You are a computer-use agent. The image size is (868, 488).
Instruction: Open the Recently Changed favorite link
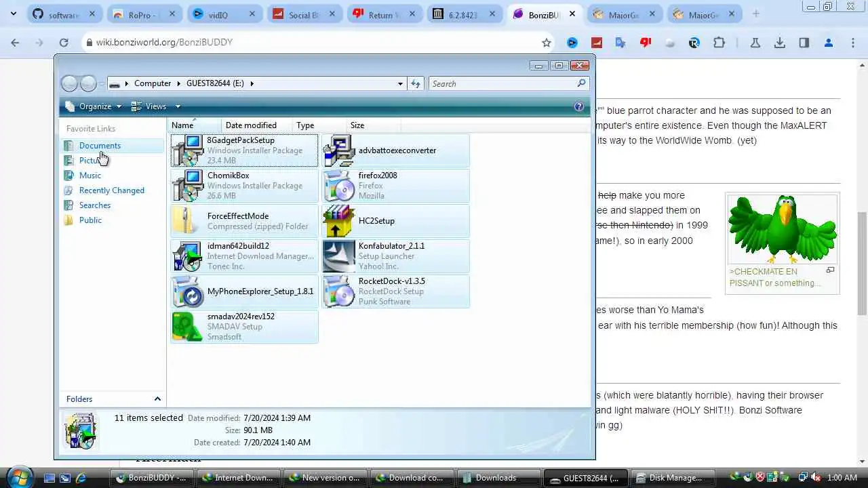112,190
